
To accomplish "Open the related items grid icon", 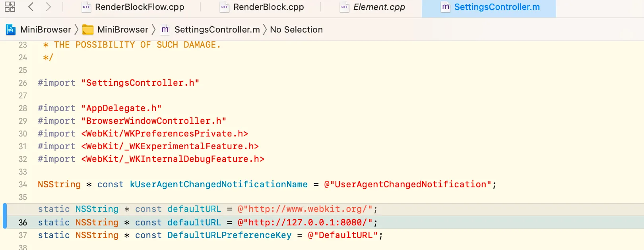I will coord(10,7).
